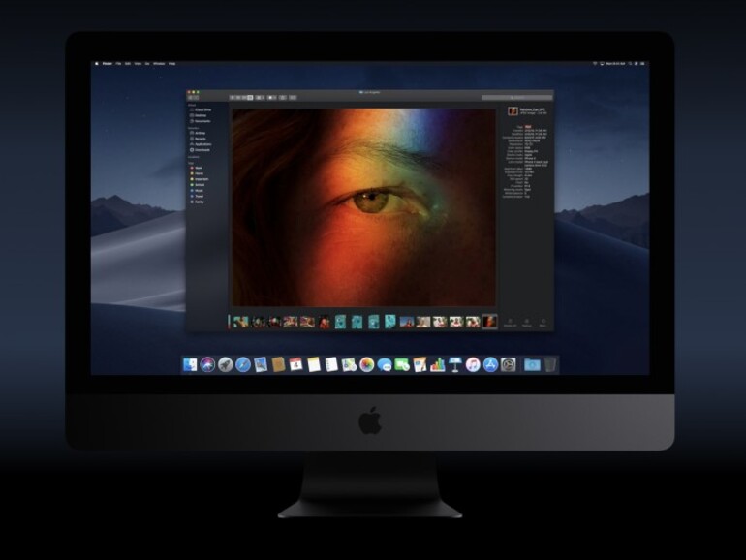Open the Finder menu in menu bar
Image resolution: width=746 pixels, height=560 pixels.
(108, 63)
